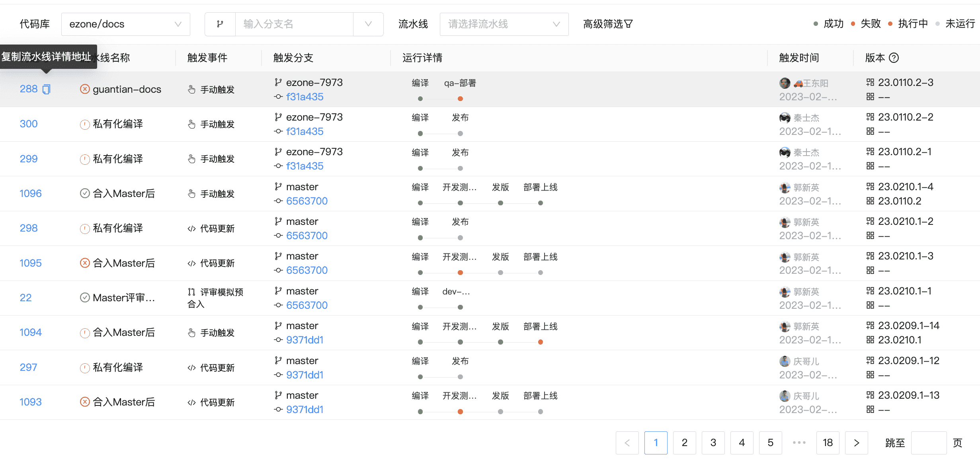Click the success check icon for pipeline 1096
The image size is (980, 460).
pos(84,193)
